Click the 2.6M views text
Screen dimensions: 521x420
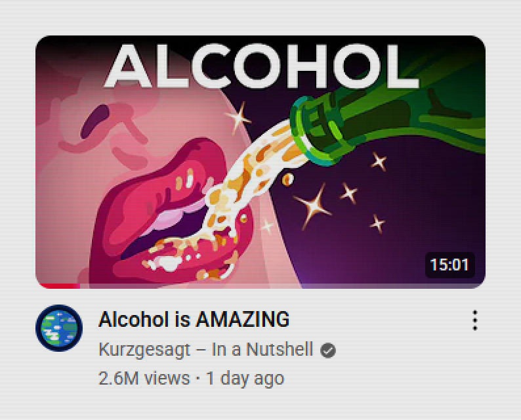tap(144, 379)
